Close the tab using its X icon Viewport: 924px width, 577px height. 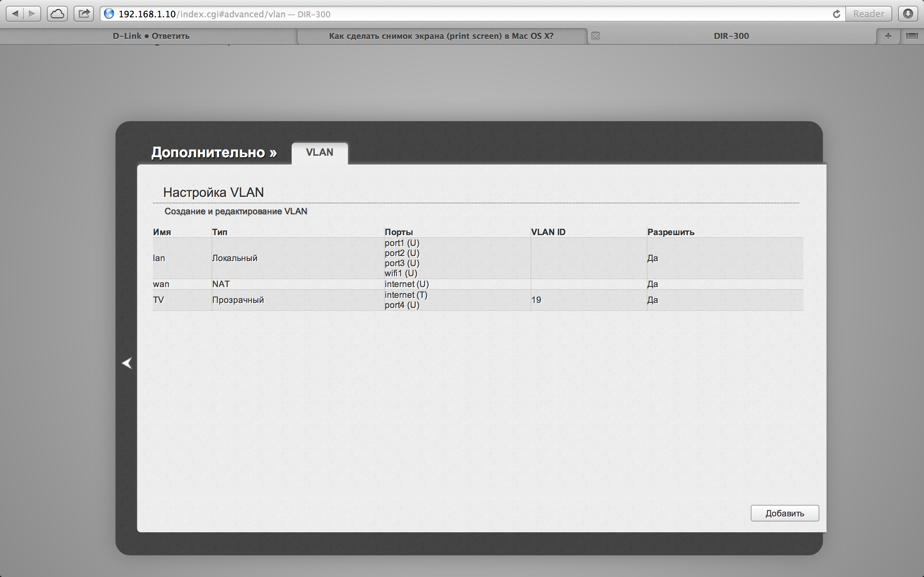pyautogui.click(x=595, y=36)
